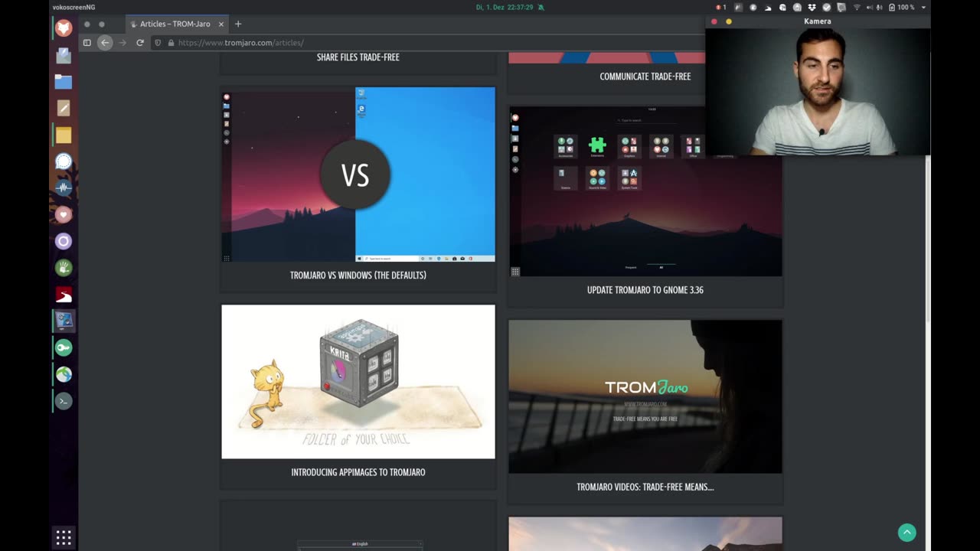Click the VS comparison thumbnail image
The image size is (980, 551).
358,174
